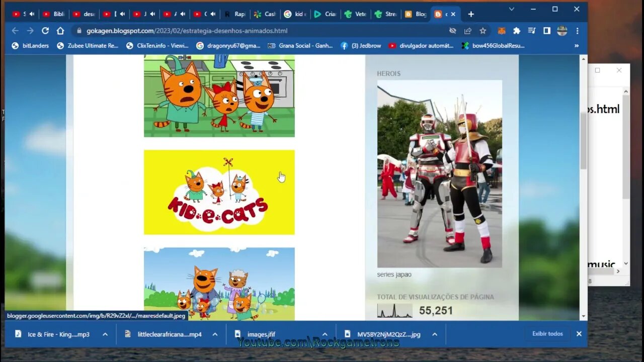Switch to the Rapi tab
This screenshot has width=644, height=362.
(x=234, y=14)
